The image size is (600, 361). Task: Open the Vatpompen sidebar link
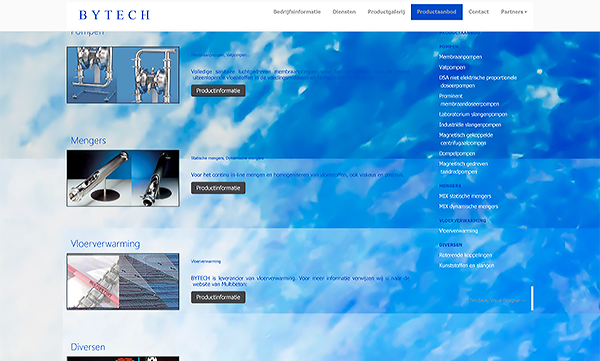tap(452, 67)
